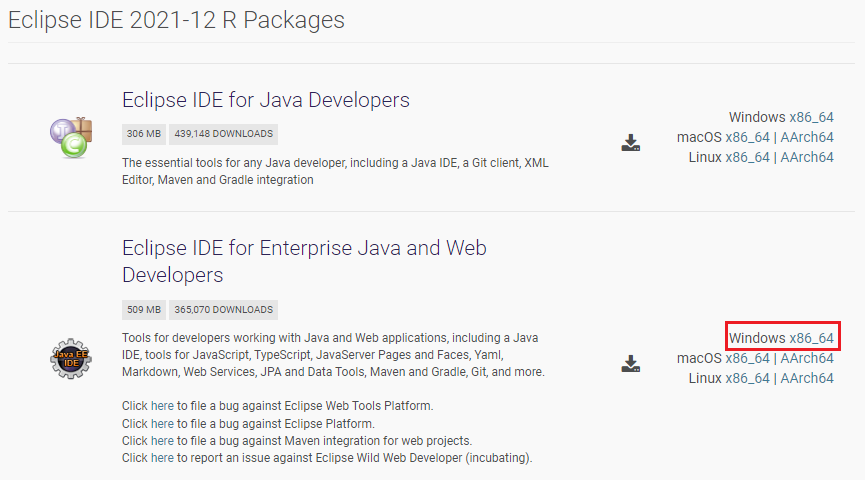Click the '365,070 DOWNLOADS' badge
The height and width of the screenshot is (480, 865).
click(223, 310)
